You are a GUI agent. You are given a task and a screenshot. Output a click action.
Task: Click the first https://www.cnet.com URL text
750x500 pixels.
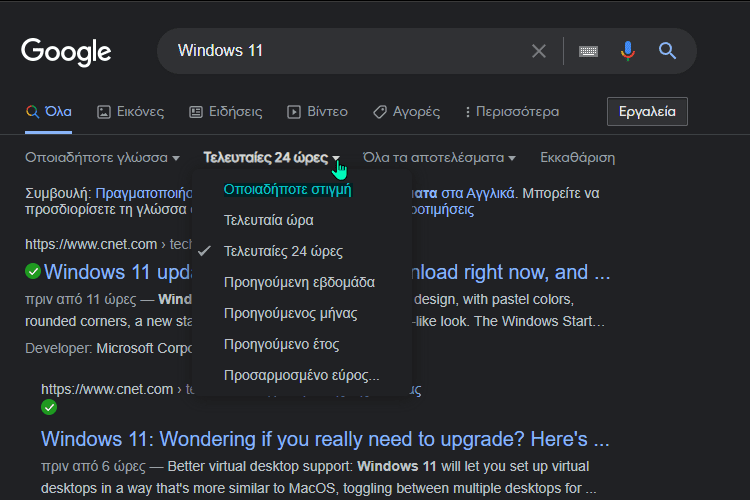(x=91, y=244)
